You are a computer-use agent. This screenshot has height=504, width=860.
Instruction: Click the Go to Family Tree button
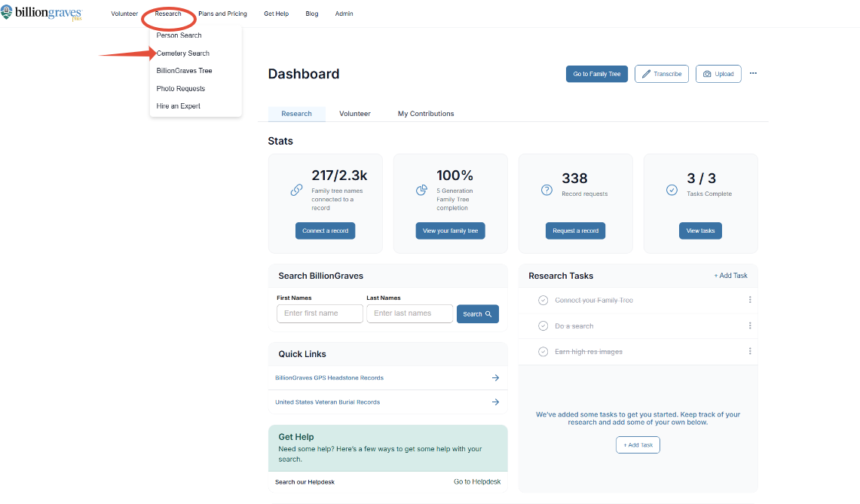597,74
